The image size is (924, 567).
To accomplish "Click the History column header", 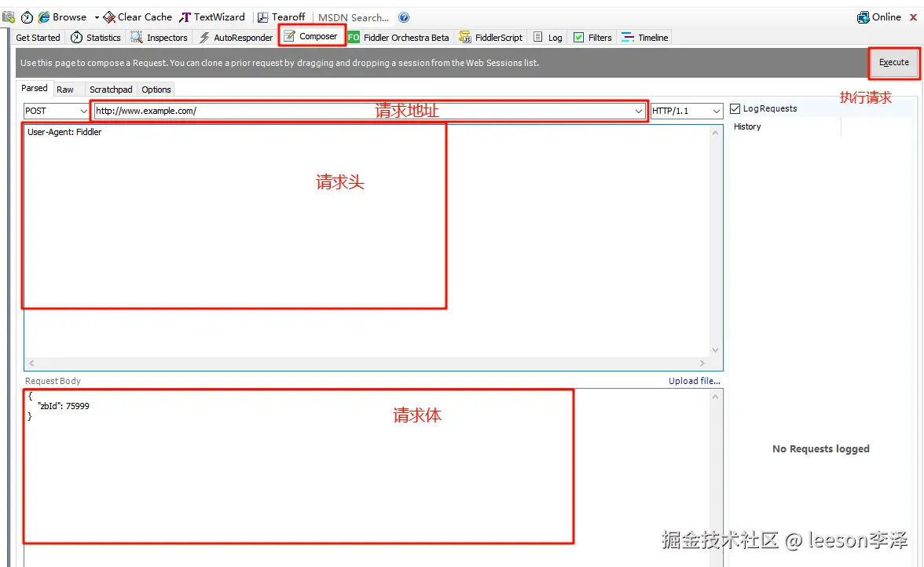I will 747,126.
